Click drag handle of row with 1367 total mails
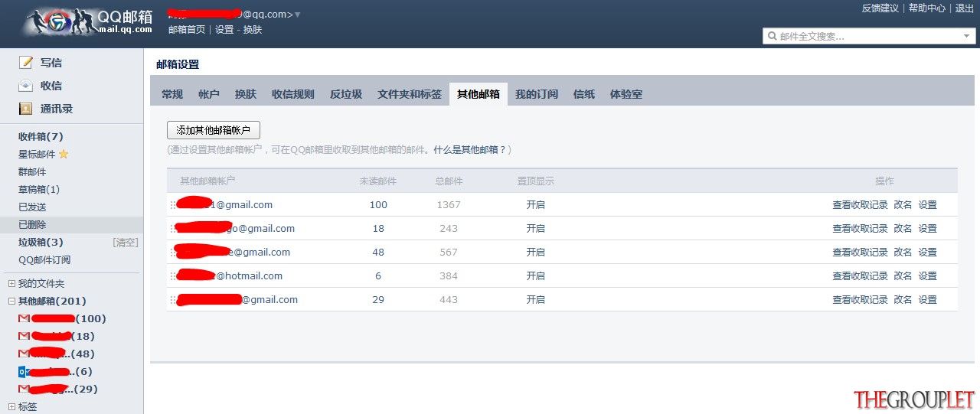980x414 pixels. [x=173, y=205]
